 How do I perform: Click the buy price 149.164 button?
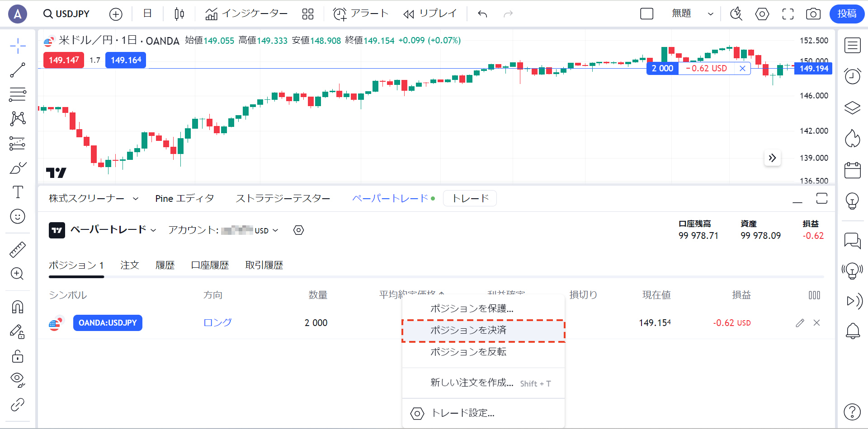click(x=126, y=60)
